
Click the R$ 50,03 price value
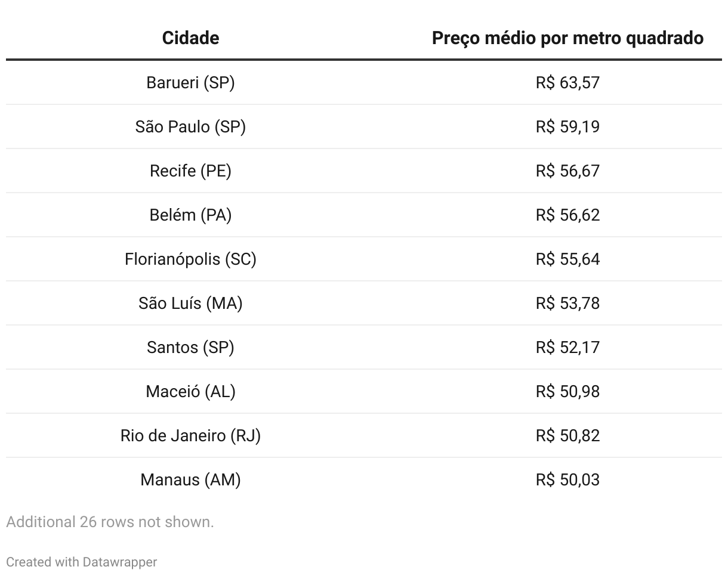(x=567, y=479)
